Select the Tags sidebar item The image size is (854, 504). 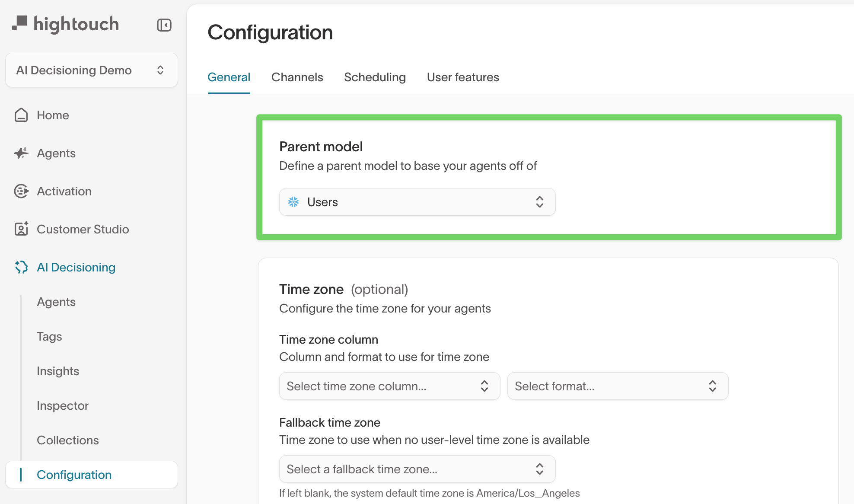pos(49,336)
